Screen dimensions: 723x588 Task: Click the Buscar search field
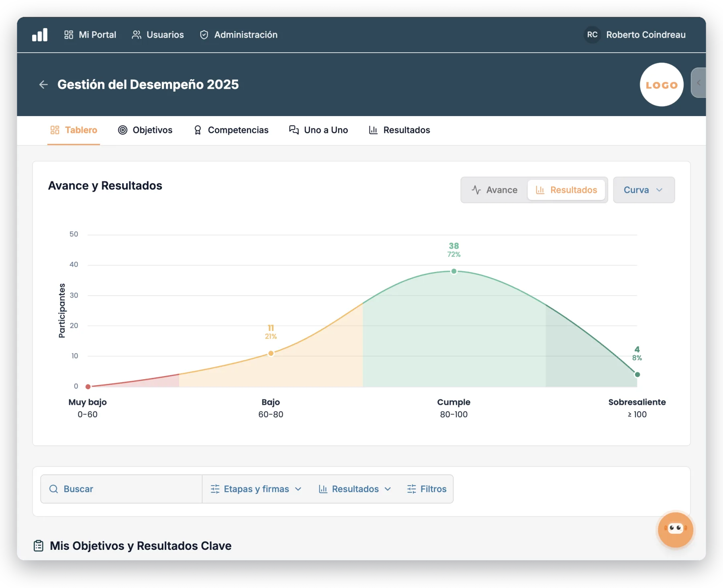coord(121,489)
